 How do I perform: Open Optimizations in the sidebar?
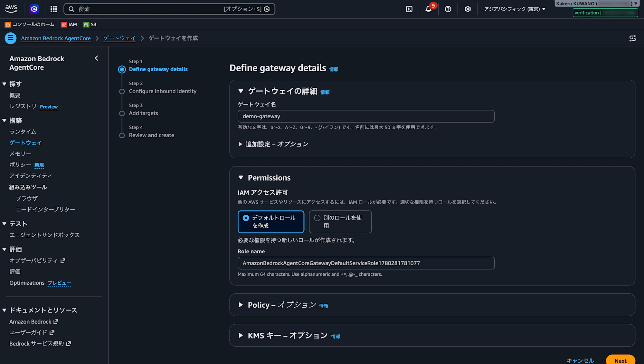(27, 283)
